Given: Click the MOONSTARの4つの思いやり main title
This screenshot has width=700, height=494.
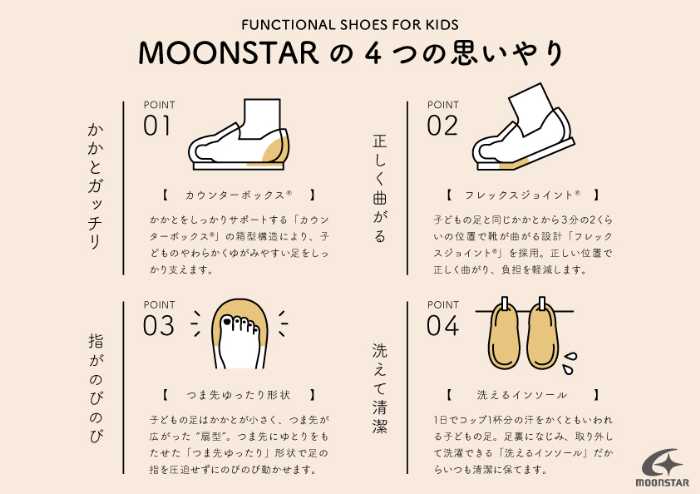Looking at the screenshot, I should point(351,54).
